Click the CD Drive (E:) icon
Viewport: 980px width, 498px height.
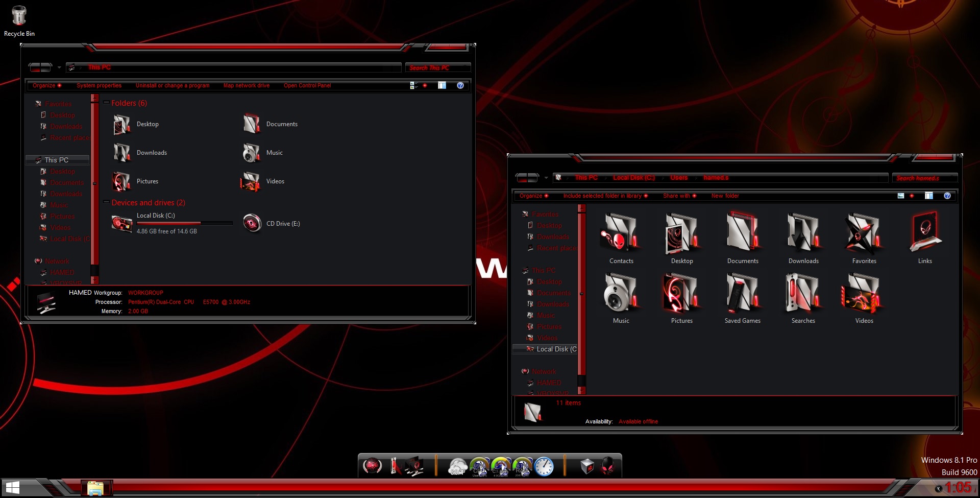tap(253, 223)
